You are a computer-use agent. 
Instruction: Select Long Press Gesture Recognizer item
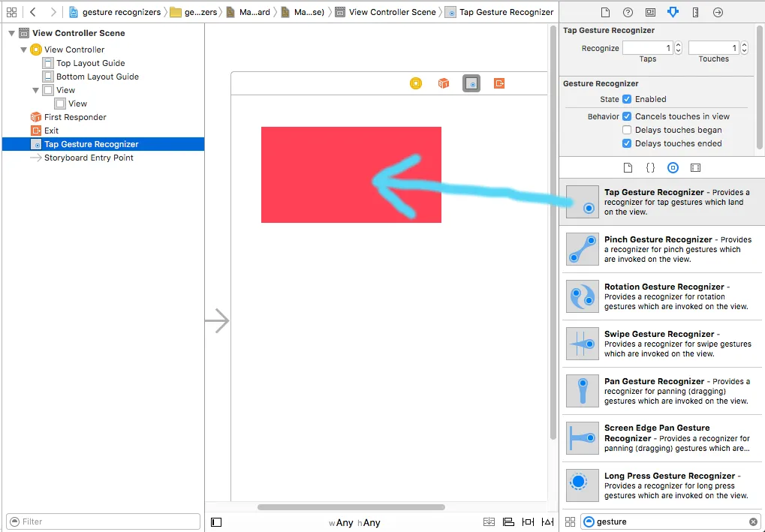[x=661, y=485]
